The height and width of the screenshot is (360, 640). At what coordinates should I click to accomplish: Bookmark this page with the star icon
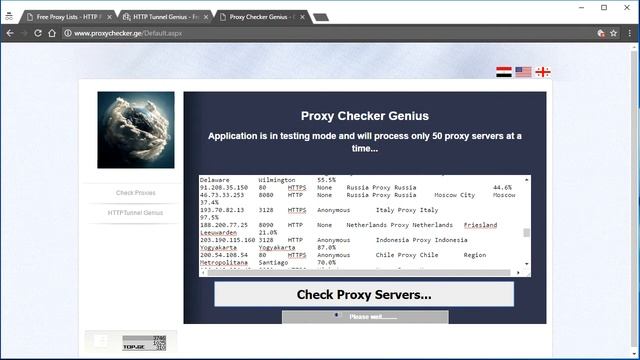coord(613,33)
